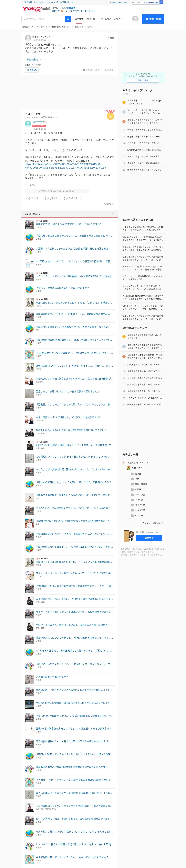The height and width of the screenshot is (868, 186).
Task: Switch to the Q&A一覧 tab
Action: [91, 19]
